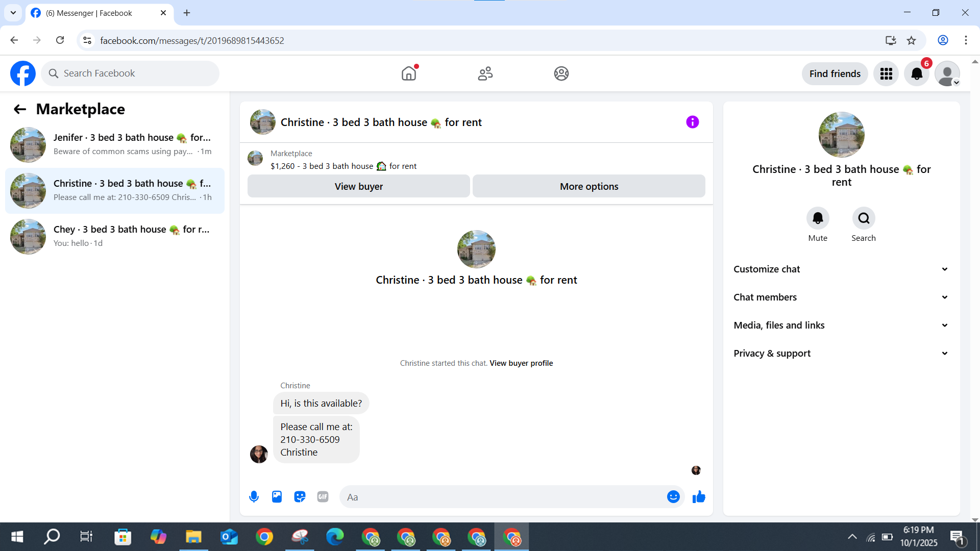Send a voice clip with microphone icon
This screenshot has height=551, width=980.
click(x=254, y=497)
